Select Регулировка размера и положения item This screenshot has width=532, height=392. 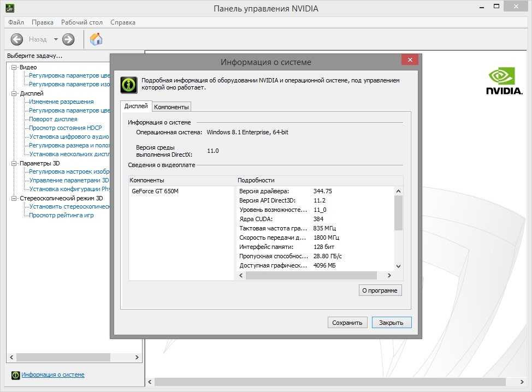(69, 145)
